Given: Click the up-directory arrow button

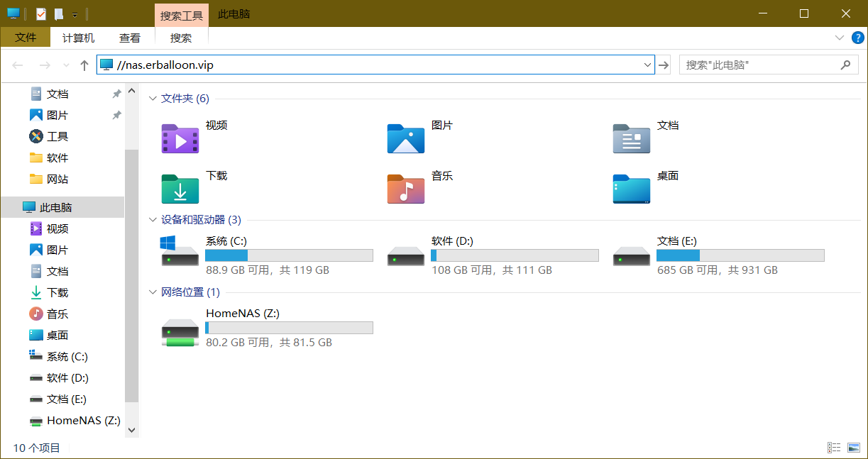Looking at the screenshot, I should tap(84, 65).
